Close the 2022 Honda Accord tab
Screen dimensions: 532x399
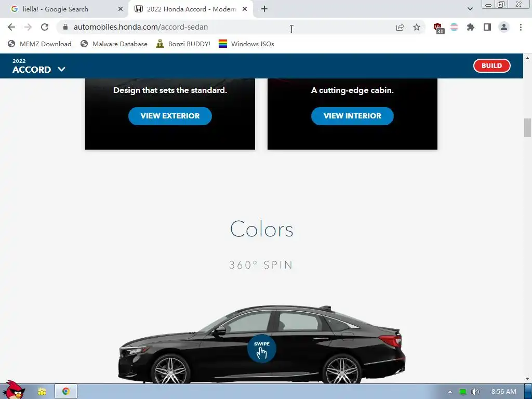point(245,9)
